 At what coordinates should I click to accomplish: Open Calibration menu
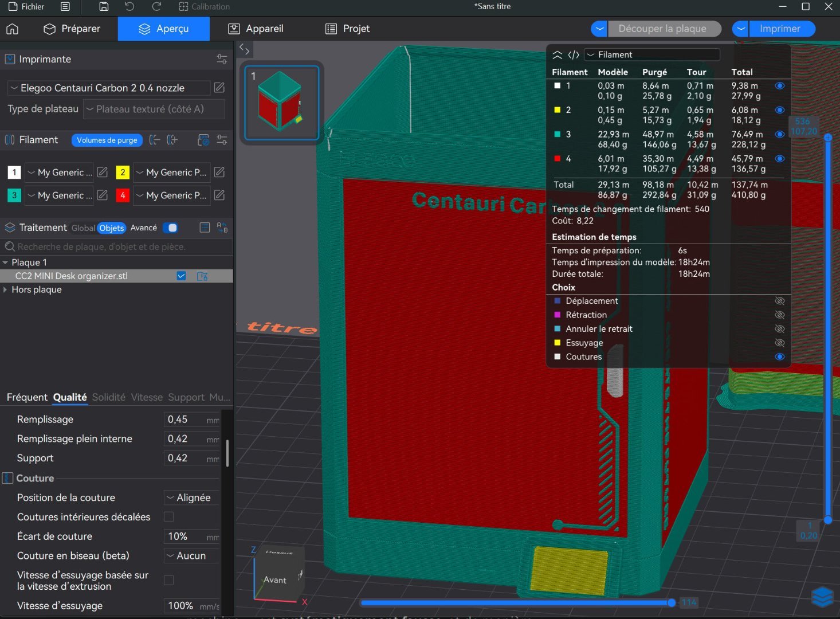point(204,7)
